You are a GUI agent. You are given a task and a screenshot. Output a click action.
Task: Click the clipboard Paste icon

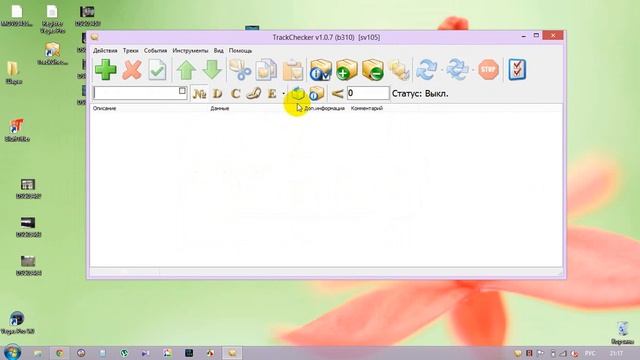(x=293, y=70)
